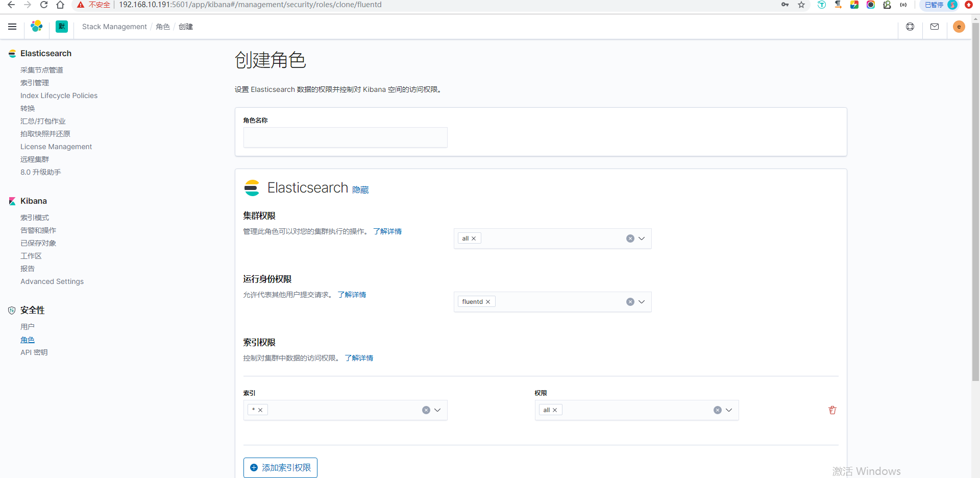The image size is (980, 478).
Task: Open 了解详情 link for index privileges
Action: click(x=359, y=358)
